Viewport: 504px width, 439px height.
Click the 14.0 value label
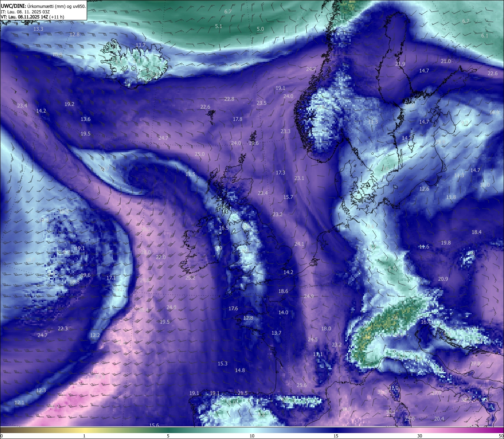click(x=283, y=313)
